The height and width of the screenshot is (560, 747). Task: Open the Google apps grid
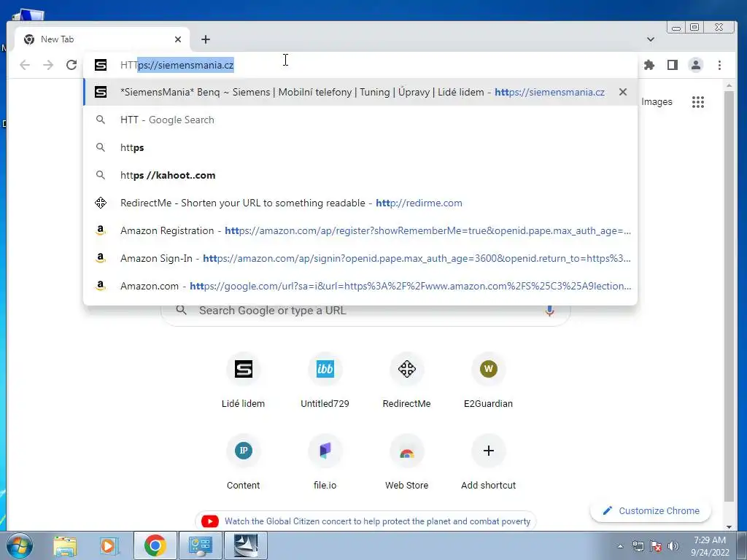coord(698,102)
